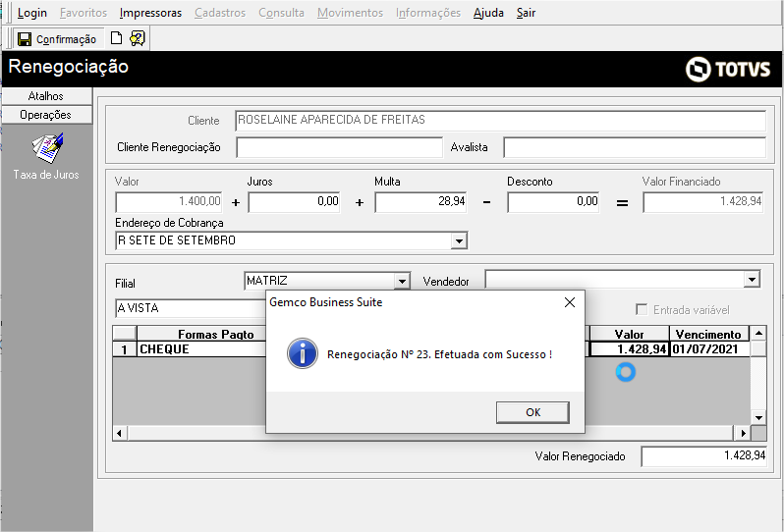The image size is (784, 532).
Task: Click the Desconto value field
Action: pyautogui.click(x=553, y=202)
